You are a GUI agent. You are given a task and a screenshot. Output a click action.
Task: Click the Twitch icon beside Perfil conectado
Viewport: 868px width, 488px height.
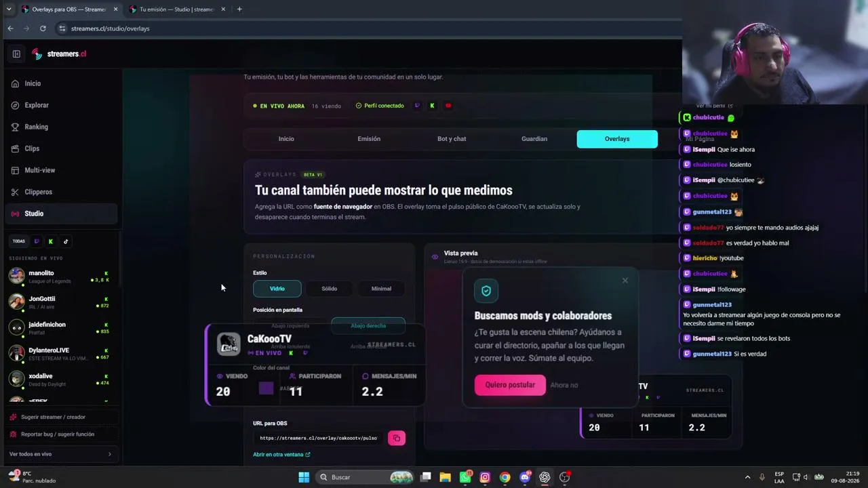(x=417, y=106)
